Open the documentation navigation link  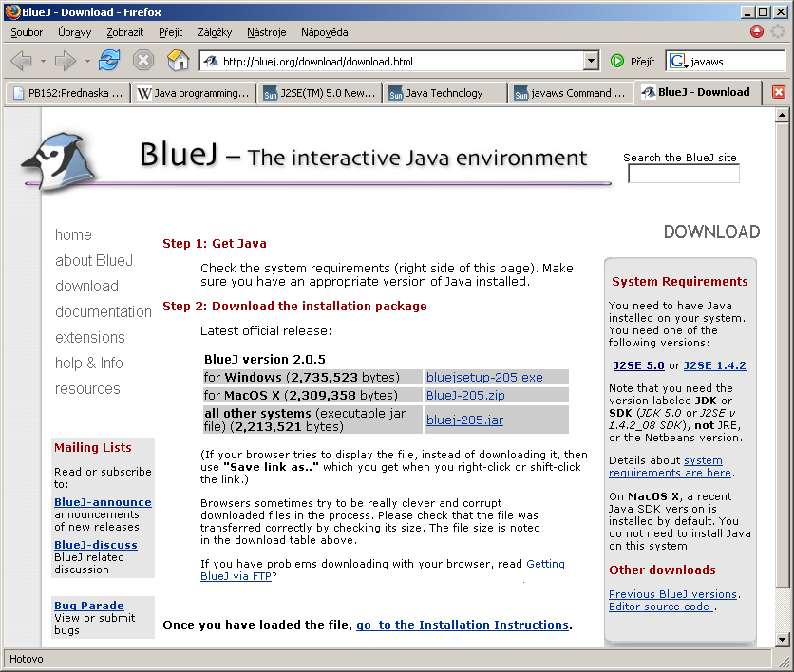pyautogui.click(x=104, y=311)
